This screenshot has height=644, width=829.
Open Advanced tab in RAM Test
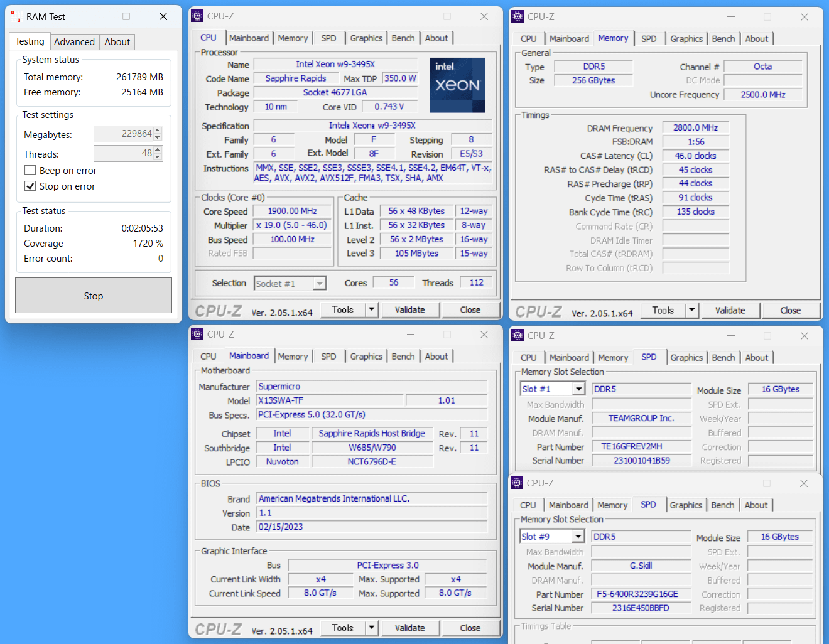[x=74, y=42]
